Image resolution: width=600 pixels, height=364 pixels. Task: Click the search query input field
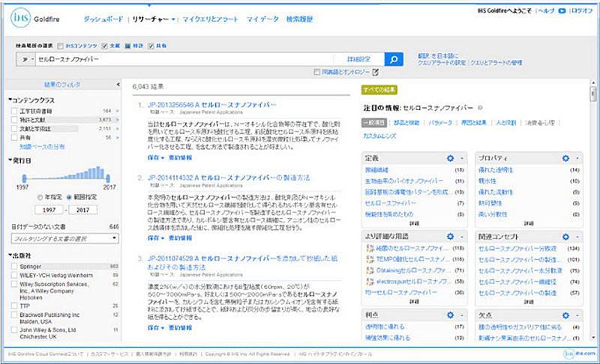click(x=184, y=59)
